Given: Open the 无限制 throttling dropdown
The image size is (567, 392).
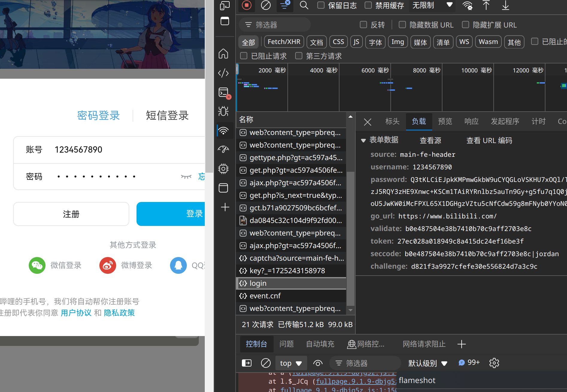Looking at the screenshot, I should click(x=432, y=5).
